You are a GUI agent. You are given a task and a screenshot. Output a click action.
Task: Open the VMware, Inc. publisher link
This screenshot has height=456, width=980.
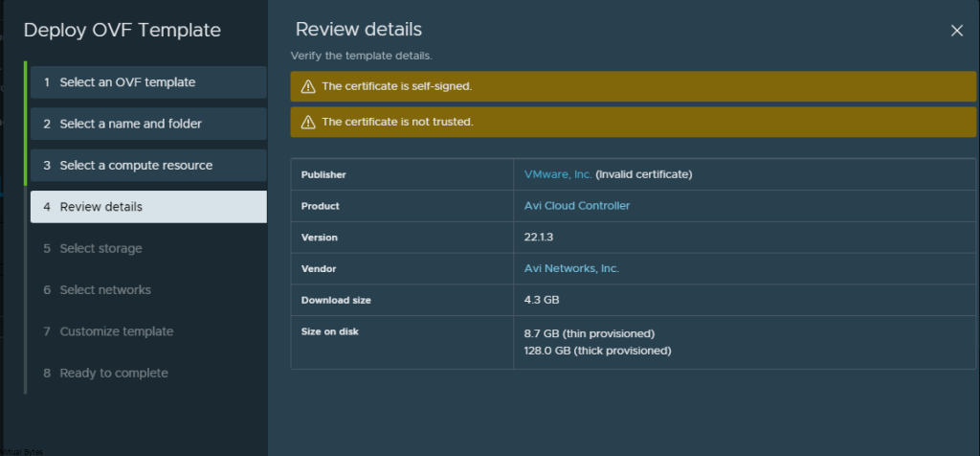pos(558,174)
